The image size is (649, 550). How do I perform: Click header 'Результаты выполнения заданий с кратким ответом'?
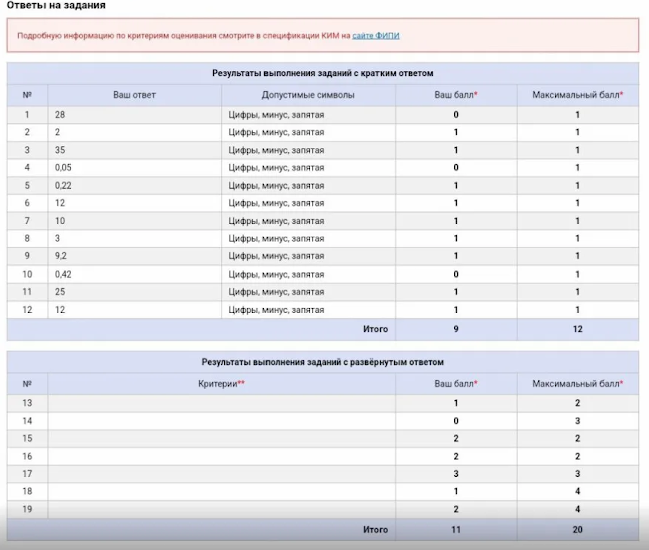click(323, 73)
